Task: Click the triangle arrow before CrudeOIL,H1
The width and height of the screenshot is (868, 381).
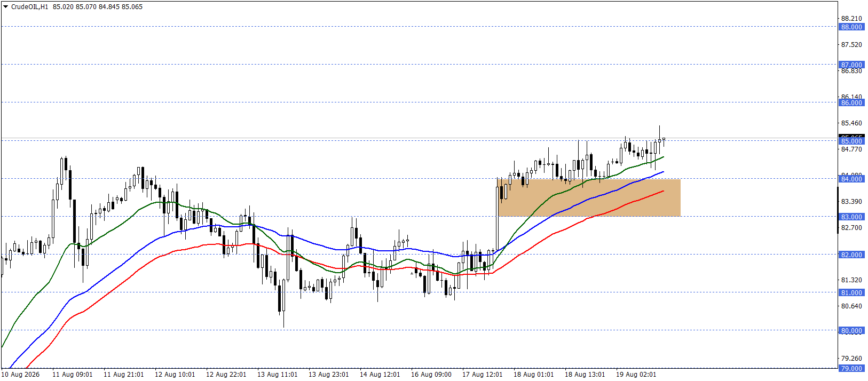Action: tap(5, 7)
